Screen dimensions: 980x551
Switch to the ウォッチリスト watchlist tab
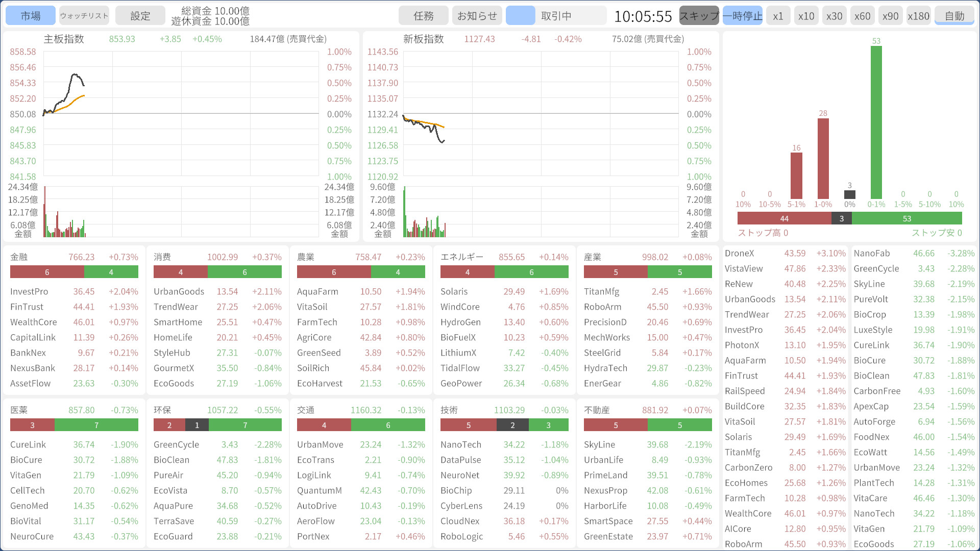coord(84,16)
